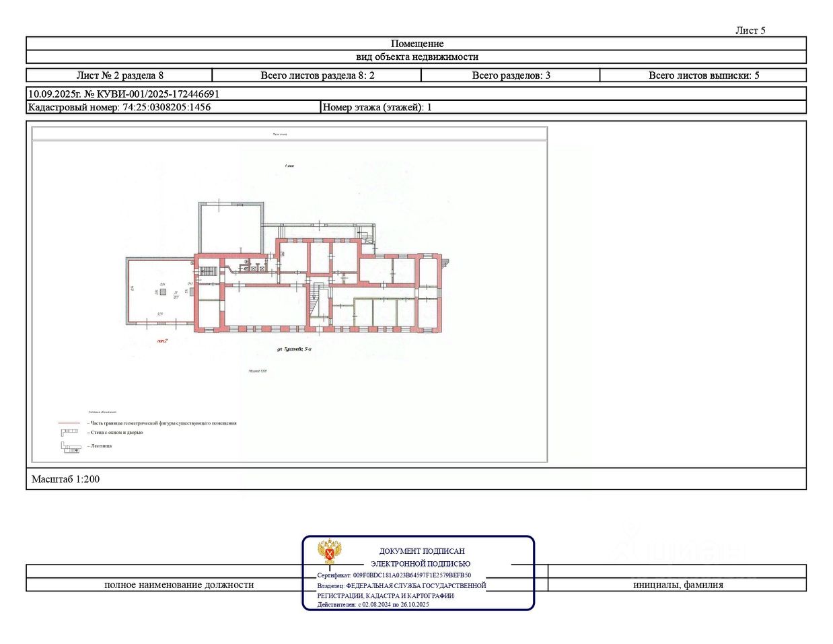The width and height of the screenshot is (833, 644).
Task: Click 'ДОКУМЕНТ ПОДПИСАН' stamp heading
Action: coord(422,551)
